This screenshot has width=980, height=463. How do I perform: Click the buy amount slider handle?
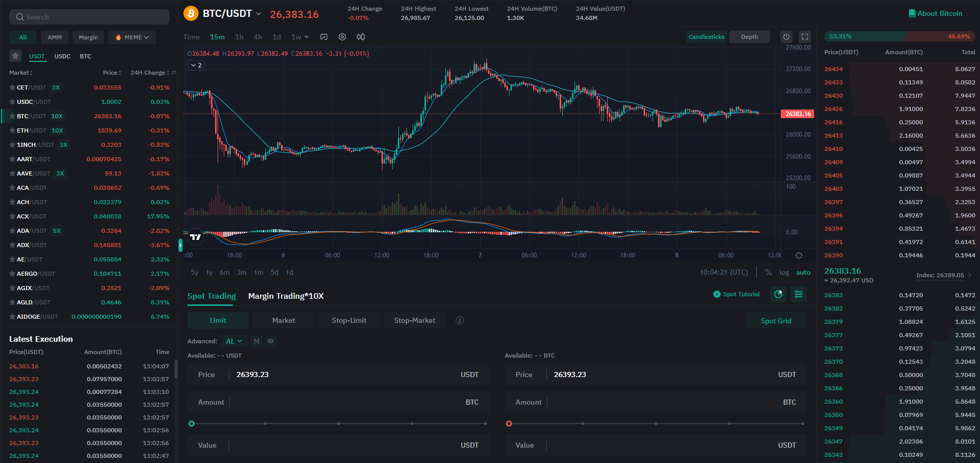click(191, 424)
